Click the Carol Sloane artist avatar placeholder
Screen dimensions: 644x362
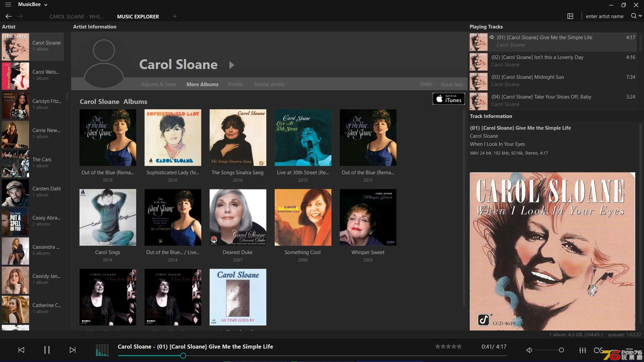(104, 64)
